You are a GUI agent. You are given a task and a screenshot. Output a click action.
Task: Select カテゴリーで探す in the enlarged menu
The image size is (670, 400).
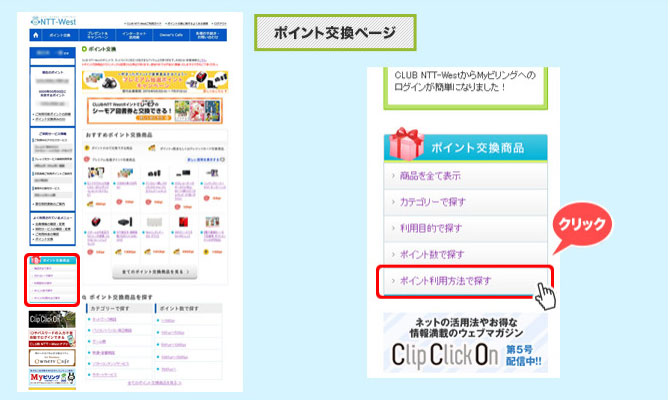point(466,202)
